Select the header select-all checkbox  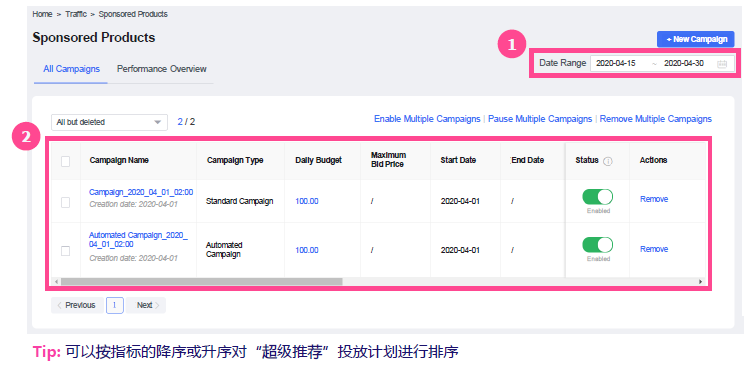[66, 162]
